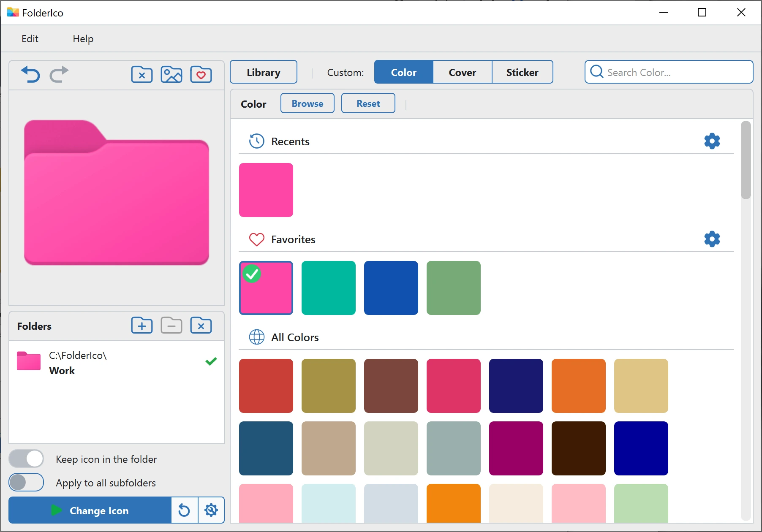Select the Cover custom tab
This screenshot has width=762, height=532.
tap(463, 72)
